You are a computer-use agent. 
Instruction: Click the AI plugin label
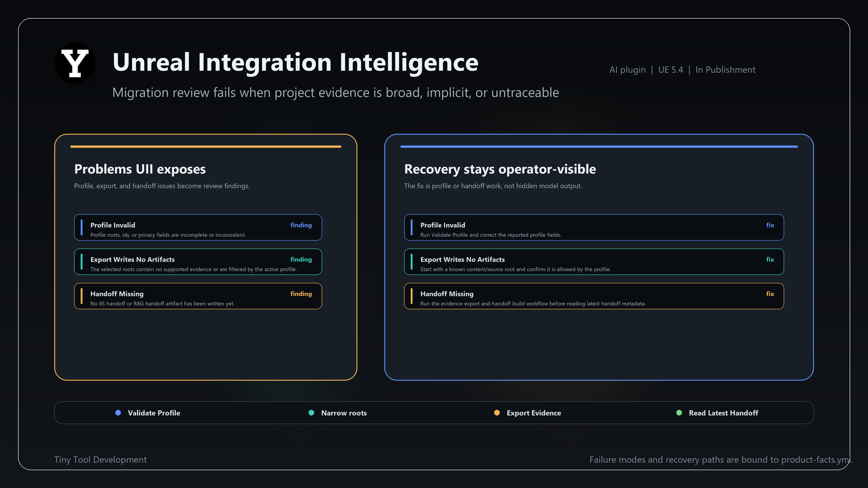click(627, 70)
